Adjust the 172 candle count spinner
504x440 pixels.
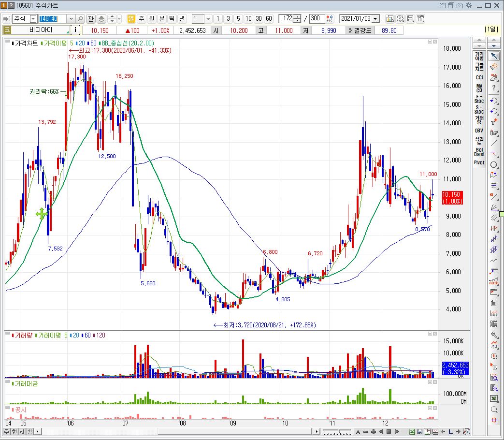(298, 19)
